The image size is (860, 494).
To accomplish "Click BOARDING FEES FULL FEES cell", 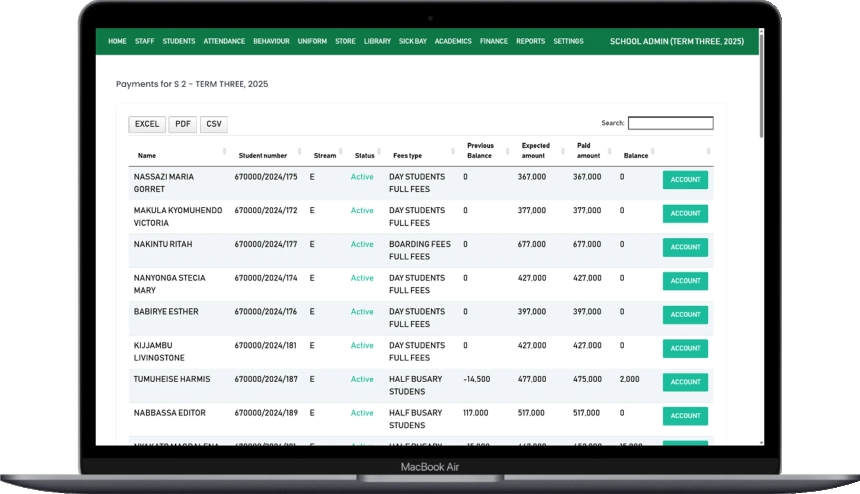I will point(420,251).
